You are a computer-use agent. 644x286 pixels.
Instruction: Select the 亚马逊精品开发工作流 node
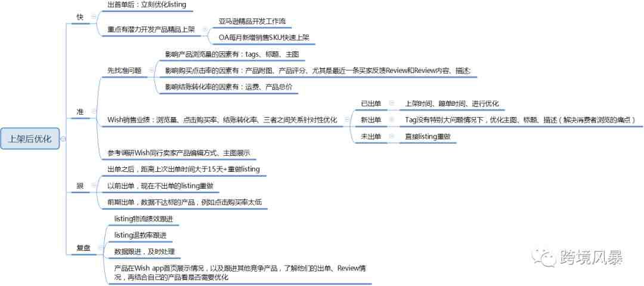point(252,21)
